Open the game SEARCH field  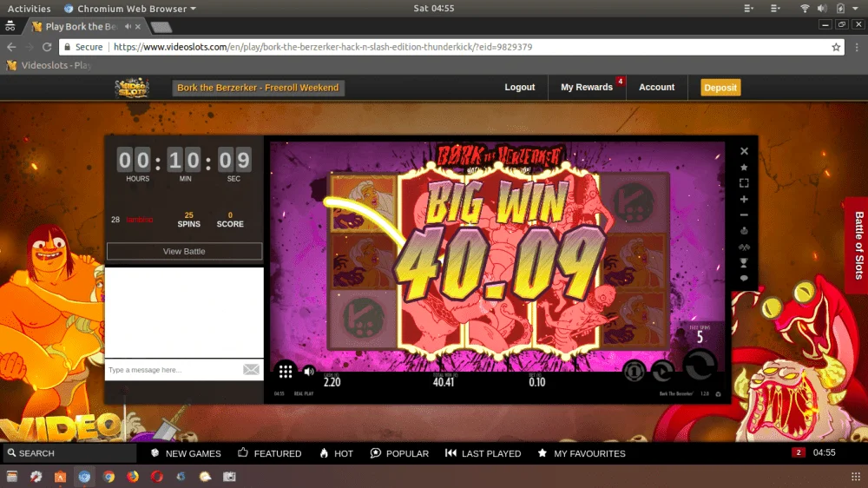pos(69,453)
